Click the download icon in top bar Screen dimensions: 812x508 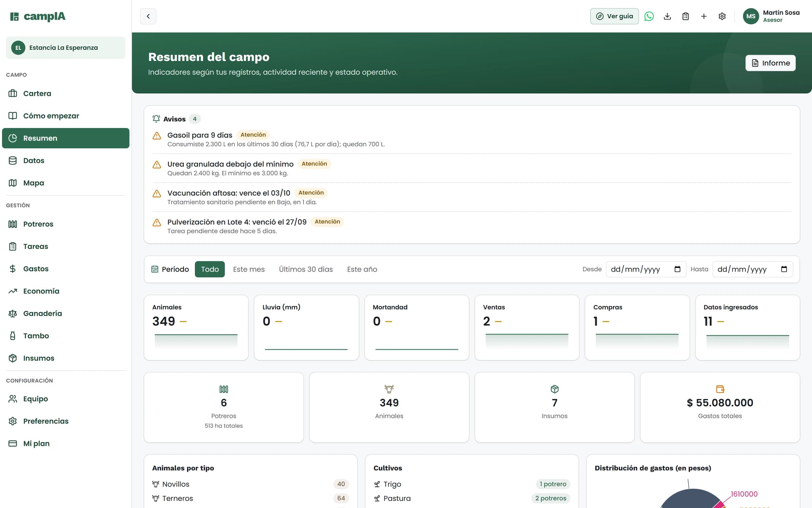(x=667, y=16)
